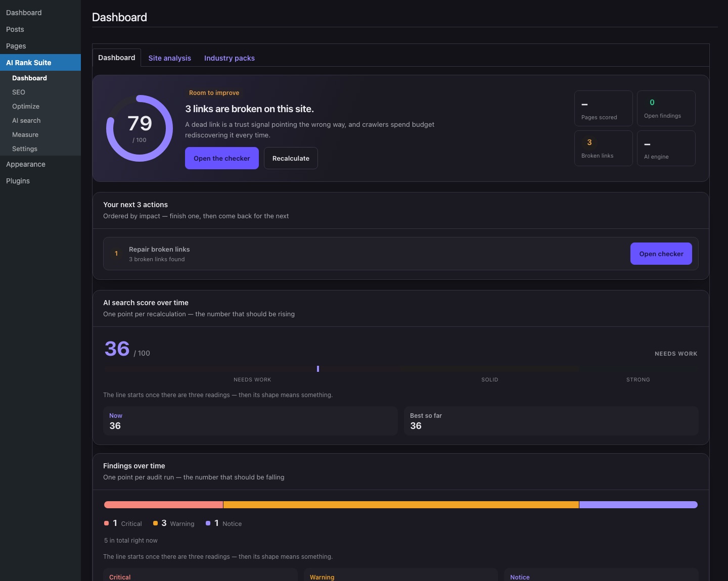This screenshot has height=581, width=728.
Task: Click the purple Notice segment of findings bar
Action: coord(639,505)
